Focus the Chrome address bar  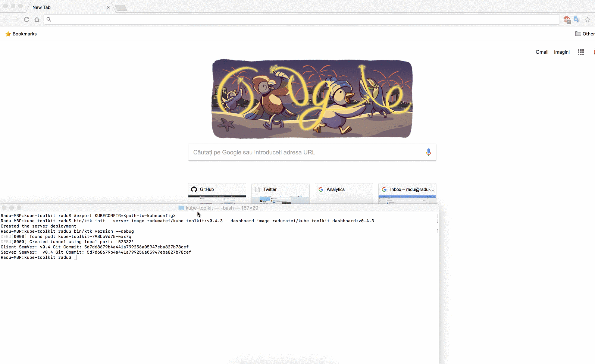(x=301, y=19)
